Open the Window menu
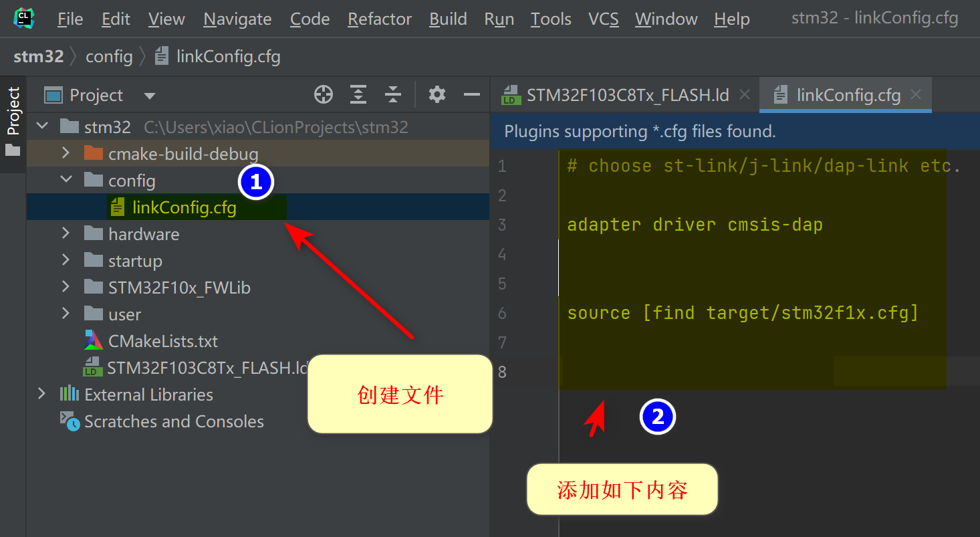Screen dimensions: 980x537 [x=666, y=19]
